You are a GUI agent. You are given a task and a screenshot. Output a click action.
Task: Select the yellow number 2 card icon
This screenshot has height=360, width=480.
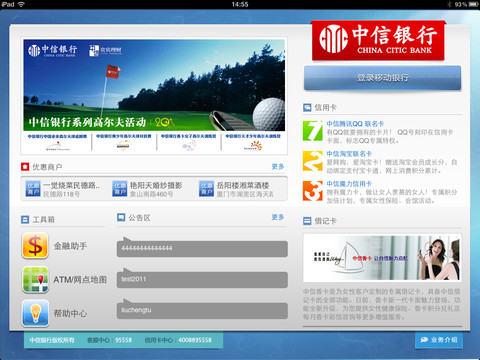(x=312, y=161)
